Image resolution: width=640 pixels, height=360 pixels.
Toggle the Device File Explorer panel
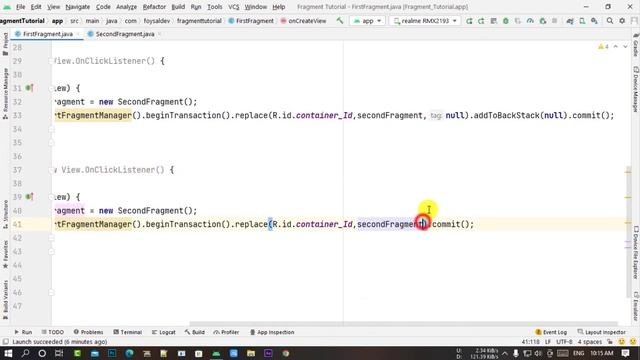pos(636,253)
